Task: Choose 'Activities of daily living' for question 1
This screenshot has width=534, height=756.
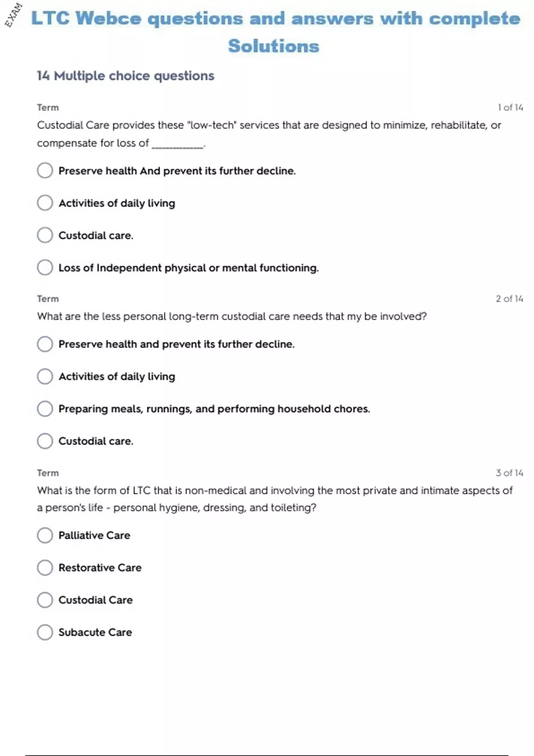Action: (x=45, y=203)
